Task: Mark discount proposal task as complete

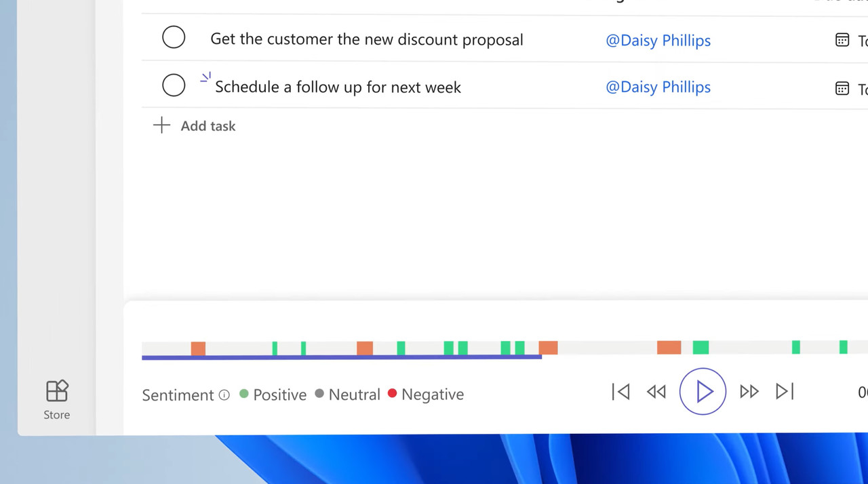Action: (x=174, y=37)
